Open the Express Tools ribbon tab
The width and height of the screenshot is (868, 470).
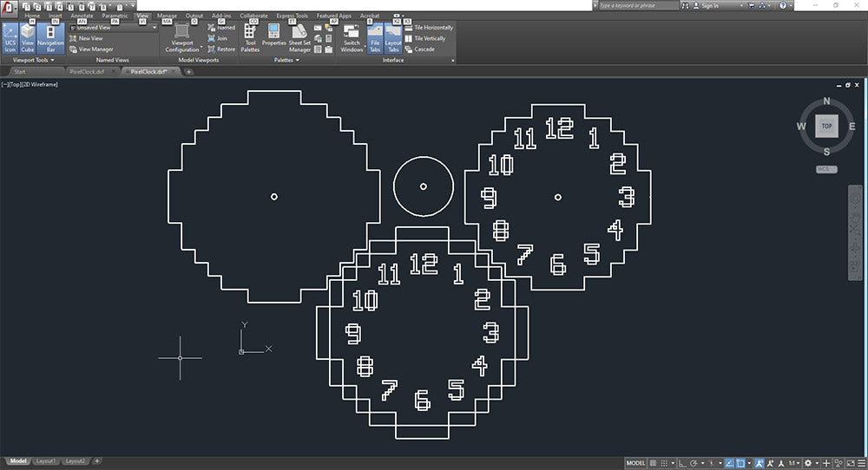(292, 16)
